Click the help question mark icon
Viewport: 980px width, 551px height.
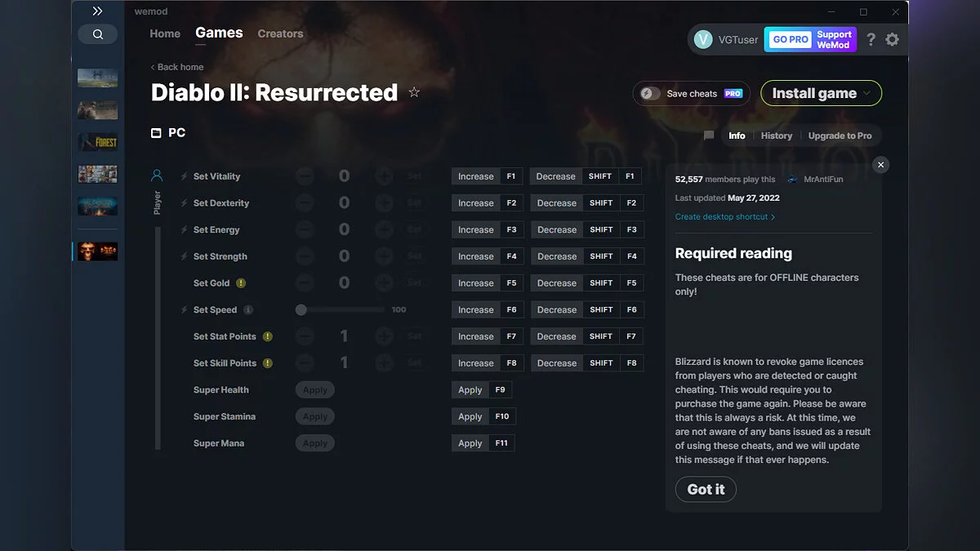click(x=870, y=38)
